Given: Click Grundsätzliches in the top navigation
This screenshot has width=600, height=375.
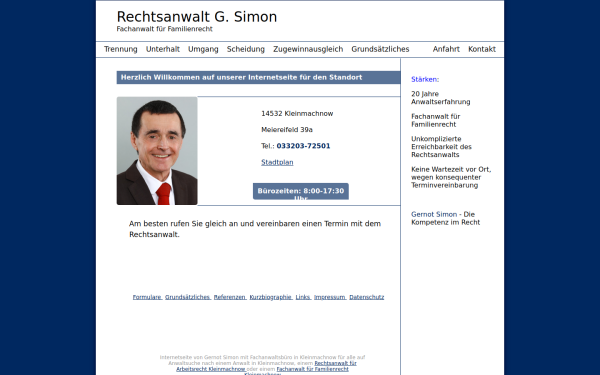Looking at the screenshot, I should tap(380, 49).
